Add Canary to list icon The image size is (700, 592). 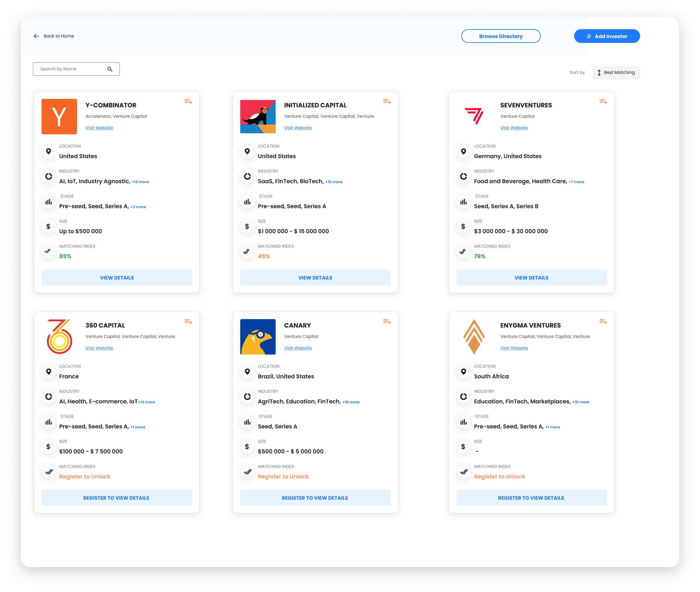point(387,321)
